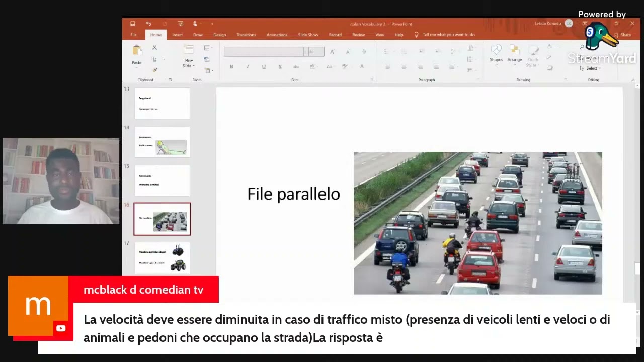
Task: Select slide 13 thumbnail
Action: 162,104
